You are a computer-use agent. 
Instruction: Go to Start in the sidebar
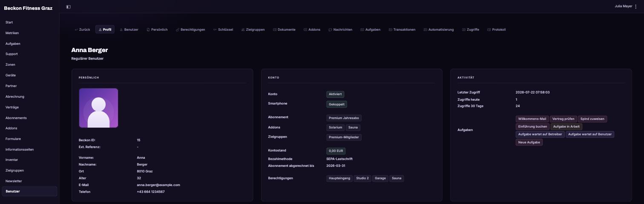pyautogui.click(x=29, y=22)
